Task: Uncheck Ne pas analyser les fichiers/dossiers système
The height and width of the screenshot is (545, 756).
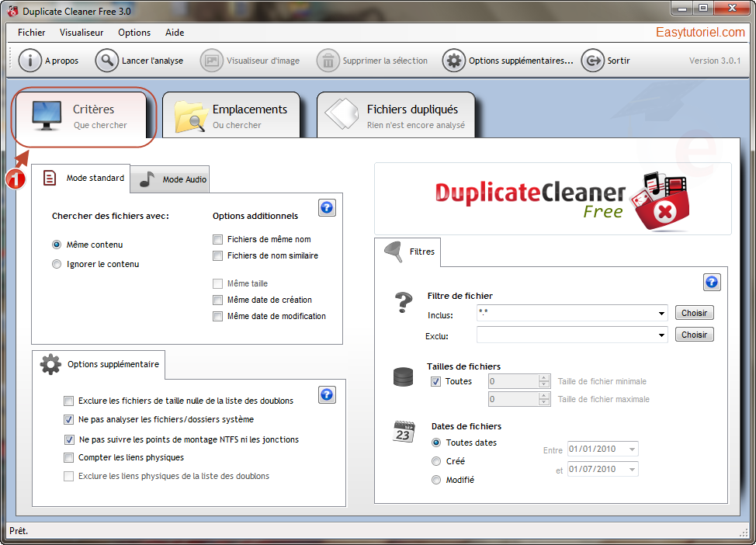Action: pyautogui.click(x=69, y=419)
